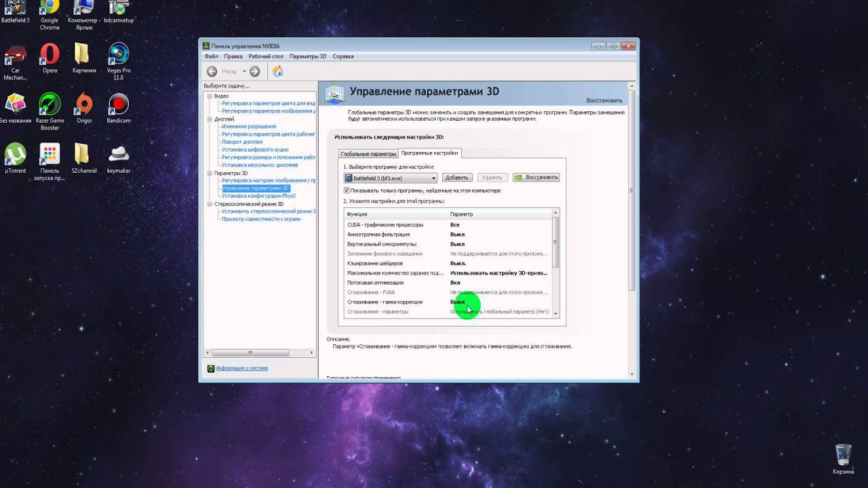Open Просмотр совместимости с играми task

click(261, 219)
